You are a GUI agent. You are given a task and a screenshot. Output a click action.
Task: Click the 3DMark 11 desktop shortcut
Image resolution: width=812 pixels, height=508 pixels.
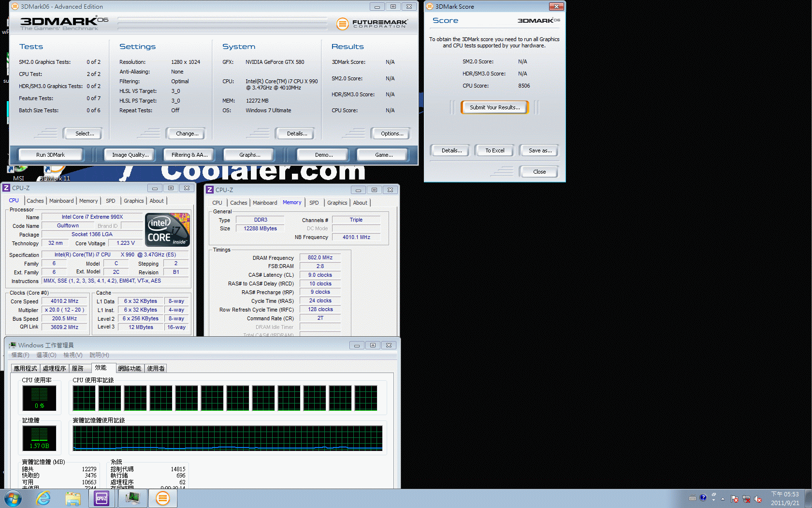pos(55,173)
